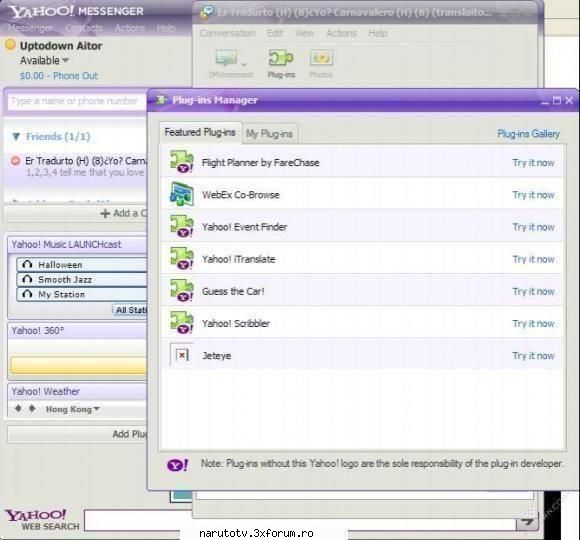Click Try it now for Yahoo! Scribbler

533,324
